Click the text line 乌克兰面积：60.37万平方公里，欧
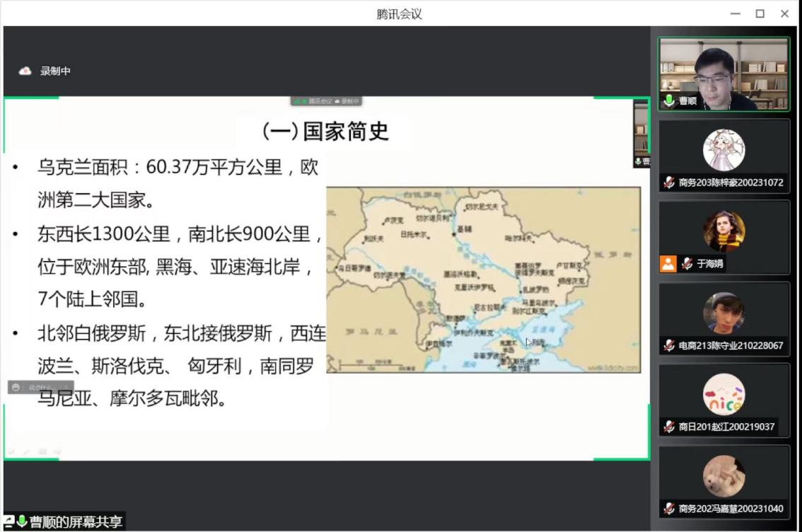This screenshot has width=802, height=532. 178,167
